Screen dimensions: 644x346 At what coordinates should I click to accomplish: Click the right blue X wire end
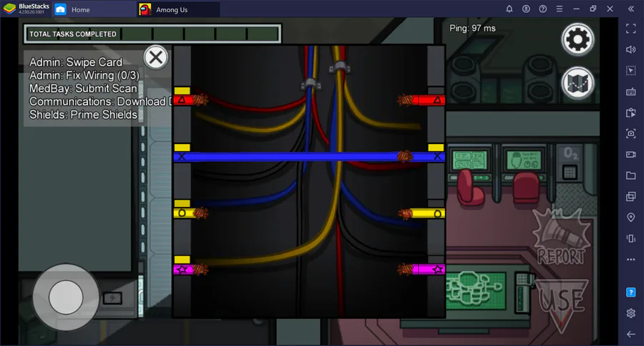tap(437, 156)
